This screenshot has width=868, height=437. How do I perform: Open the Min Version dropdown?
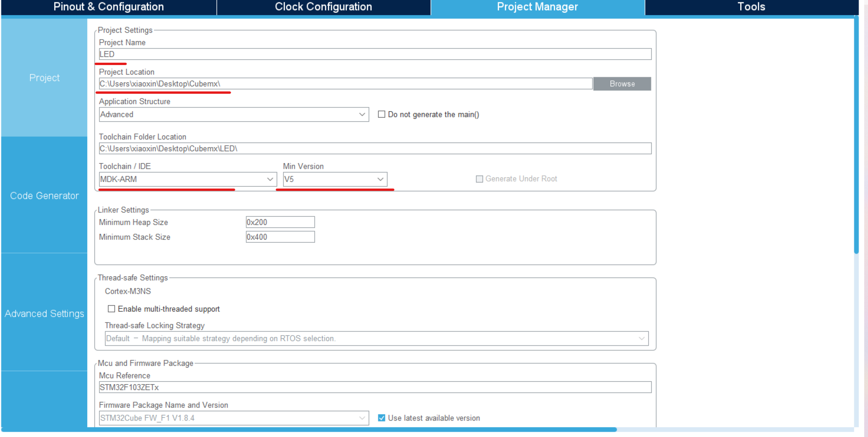click(335, 179)
